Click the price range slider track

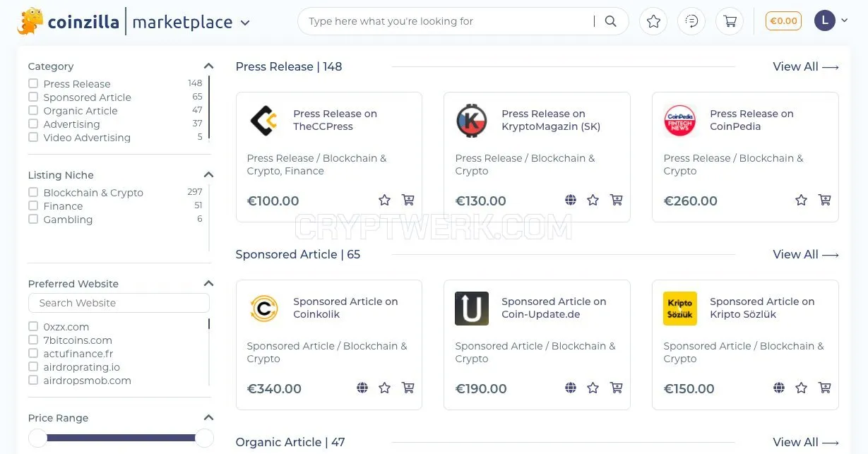pos(121,438)
